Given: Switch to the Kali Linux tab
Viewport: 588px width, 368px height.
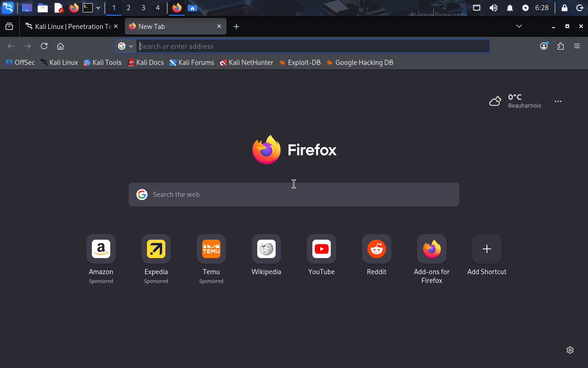Looking at the screenshot, I should pyautogui.click(x=69, y=26).
